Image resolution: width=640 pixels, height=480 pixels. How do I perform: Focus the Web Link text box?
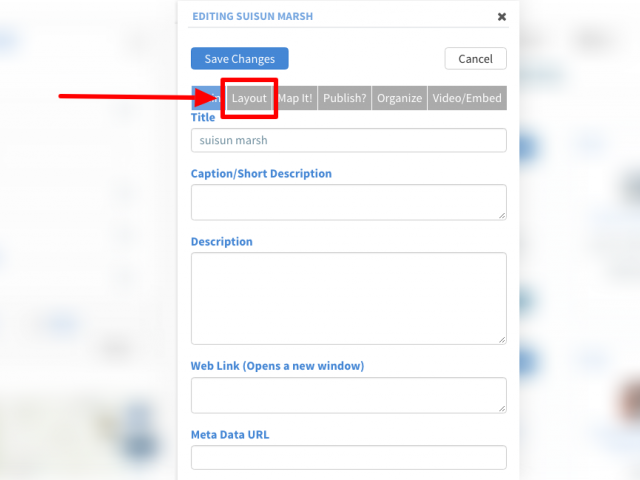pos(349,395)
